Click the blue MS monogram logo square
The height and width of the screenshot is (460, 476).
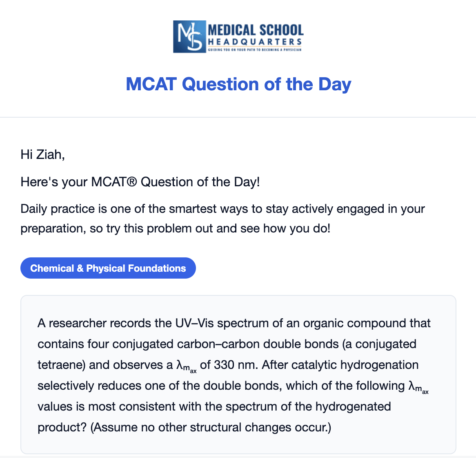click(189, 37)
